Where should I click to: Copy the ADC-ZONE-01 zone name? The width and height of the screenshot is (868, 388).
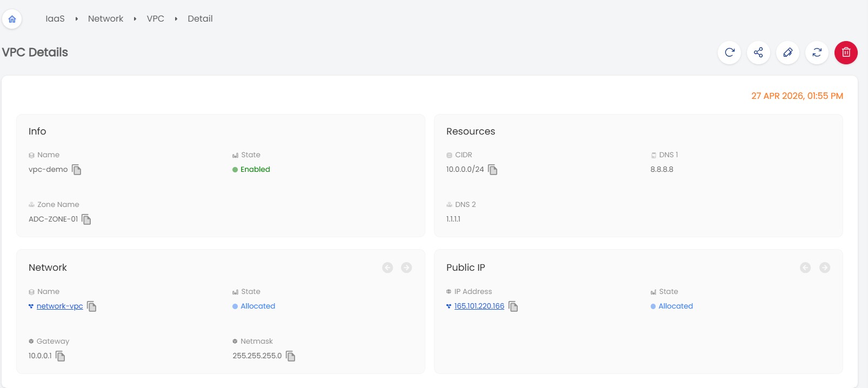click(x=86, y=219)
